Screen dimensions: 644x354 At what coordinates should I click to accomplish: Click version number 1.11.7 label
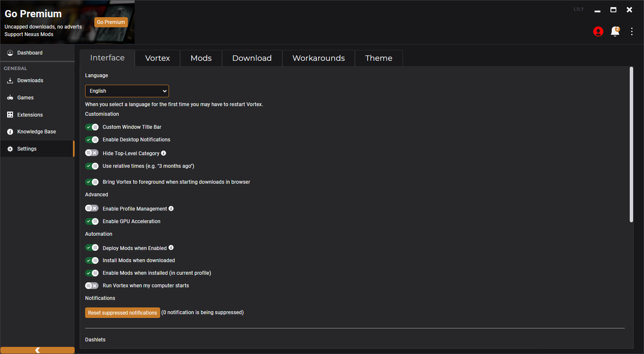(x=578, y=9)
